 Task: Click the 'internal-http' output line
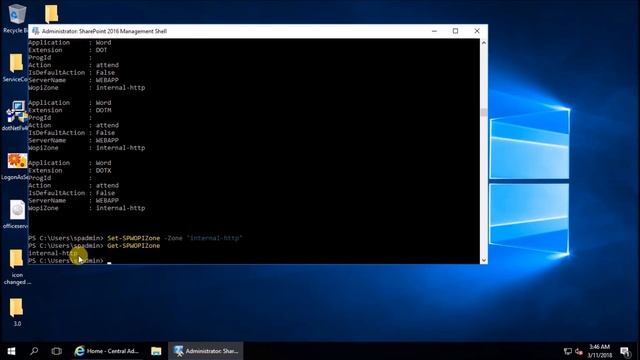tap(53, 253)
